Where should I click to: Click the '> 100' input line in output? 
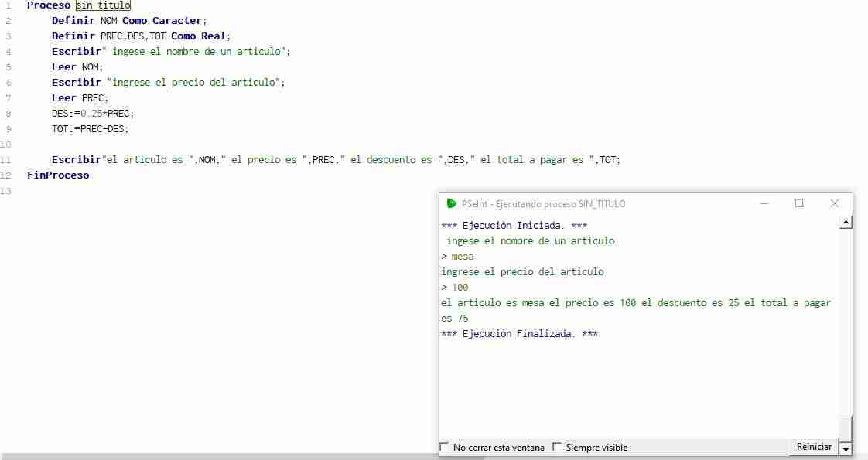[x=454, y=287]
